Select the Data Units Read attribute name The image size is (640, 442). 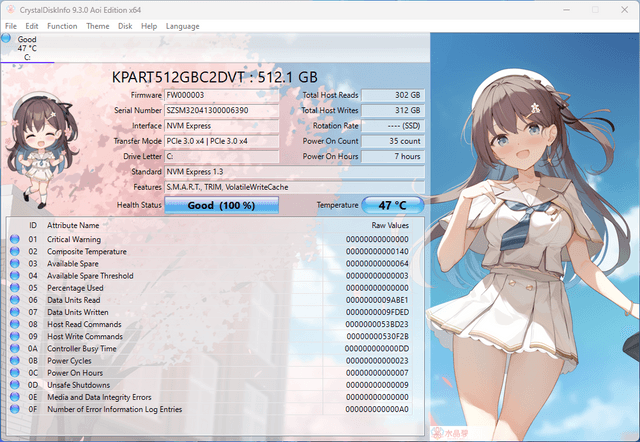point(73,300)
